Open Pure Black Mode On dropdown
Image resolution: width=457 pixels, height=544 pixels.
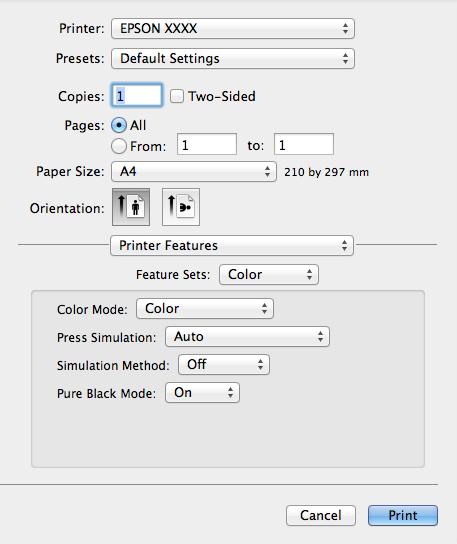tap(203, 393)
